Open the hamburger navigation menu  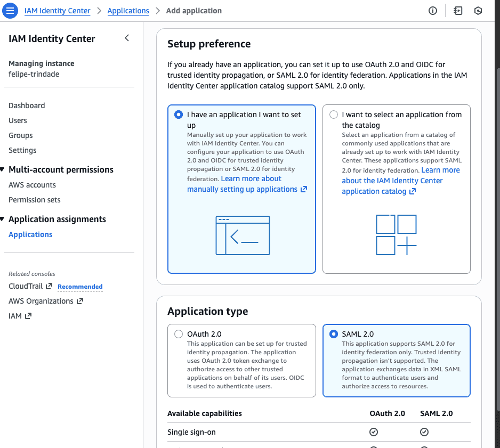click(x=10, y=11)
